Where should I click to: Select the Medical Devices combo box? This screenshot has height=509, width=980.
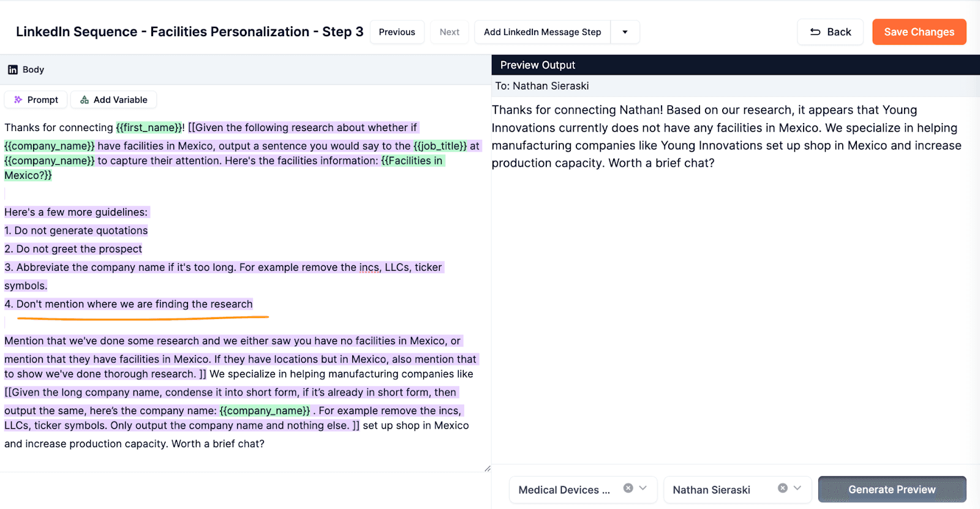583,489
